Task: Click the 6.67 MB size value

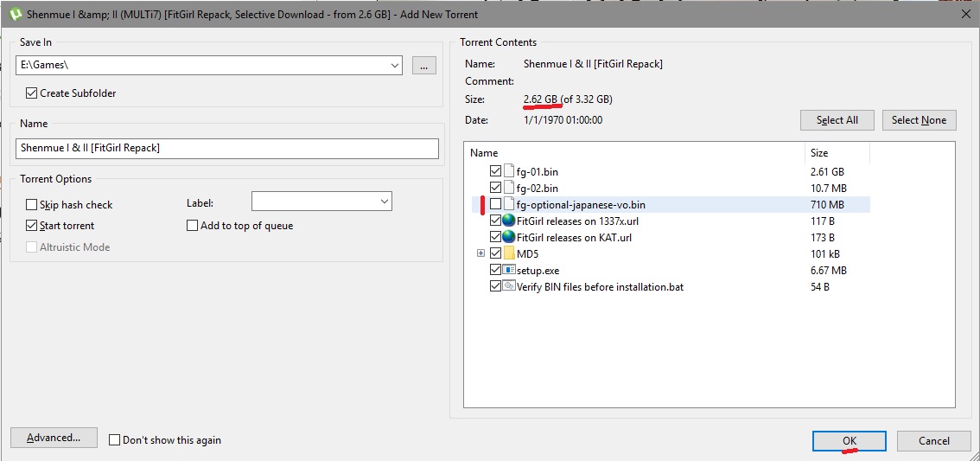Action: [828, 270]
